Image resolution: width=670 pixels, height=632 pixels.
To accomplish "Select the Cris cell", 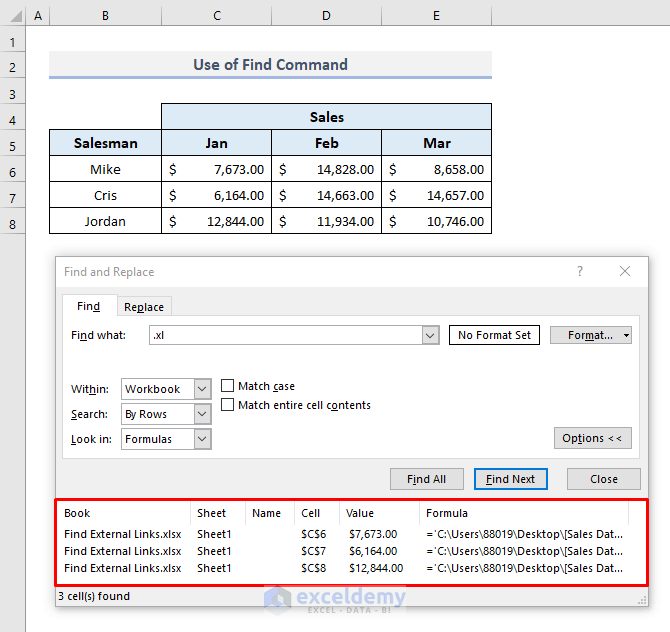I will [106, 195].
